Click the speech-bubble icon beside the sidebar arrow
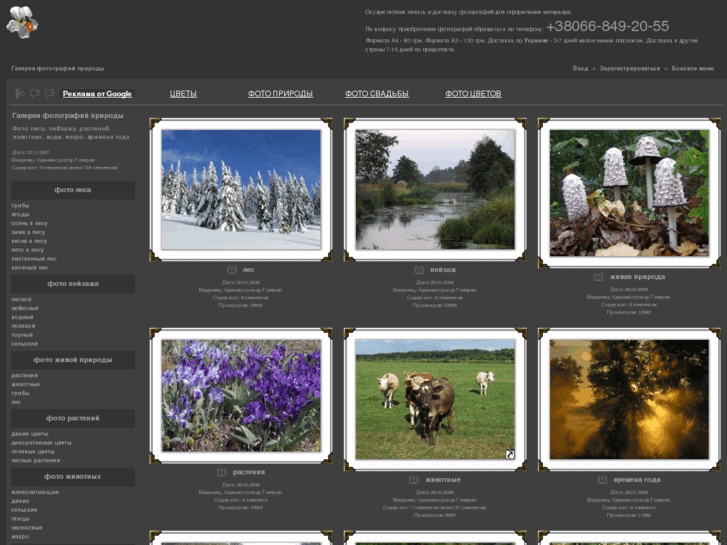Viewport: 727px width, 545px height. click(35, 94)
